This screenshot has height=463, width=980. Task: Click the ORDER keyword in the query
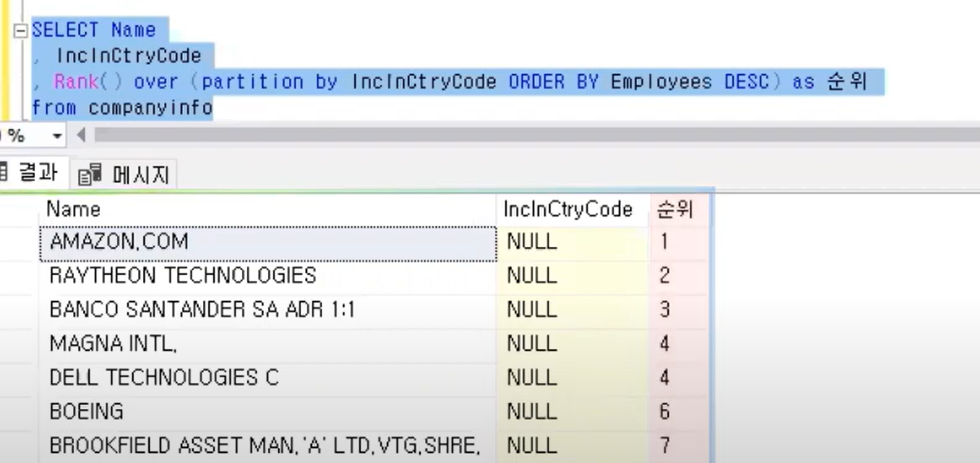click(537, 81)
